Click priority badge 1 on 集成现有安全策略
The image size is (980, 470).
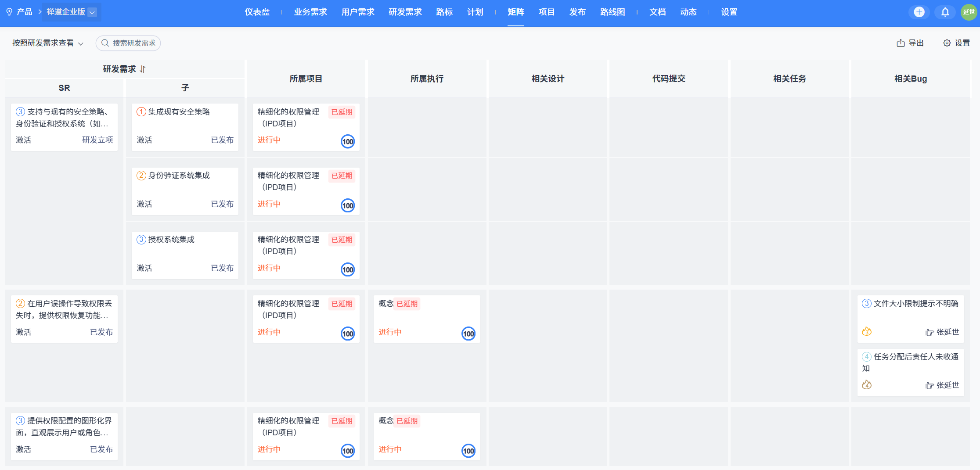[141, 112]
